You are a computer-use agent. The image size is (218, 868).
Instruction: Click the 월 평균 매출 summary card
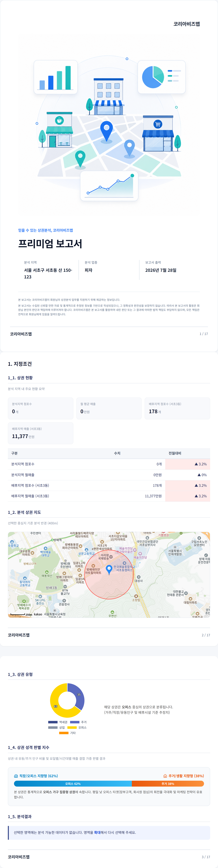[109, 408]
